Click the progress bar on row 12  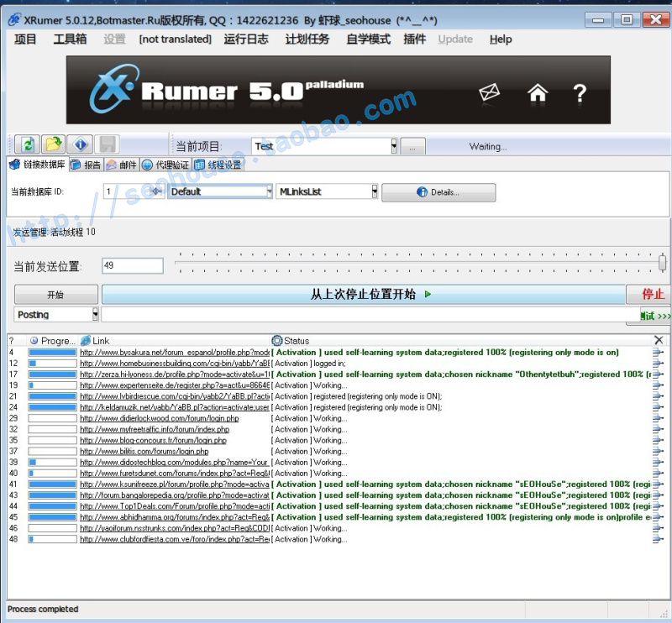(x=52, y=364)
